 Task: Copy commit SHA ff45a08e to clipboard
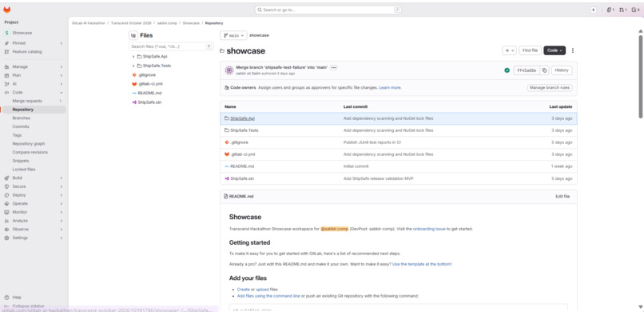click(544, 70)
